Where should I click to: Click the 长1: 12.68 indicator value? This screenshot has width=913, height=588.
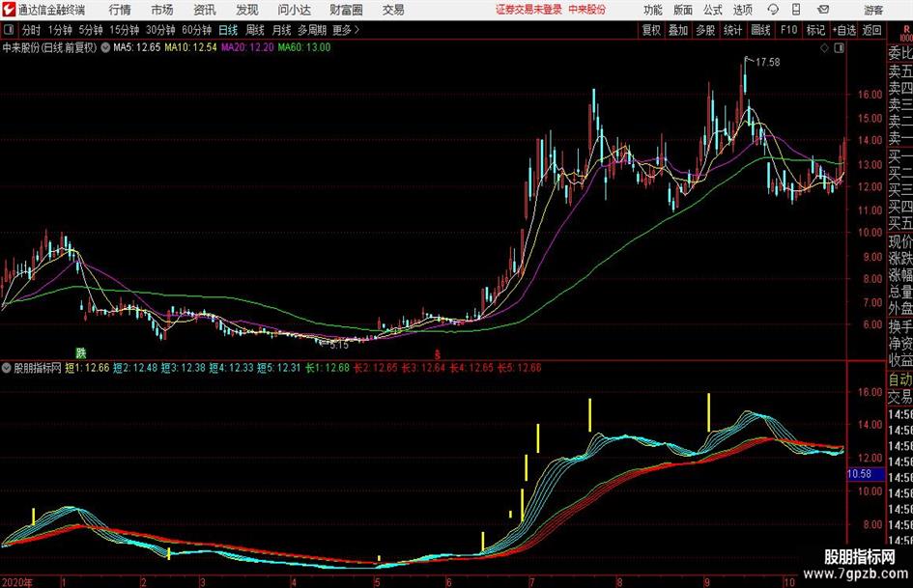[328, 368]
